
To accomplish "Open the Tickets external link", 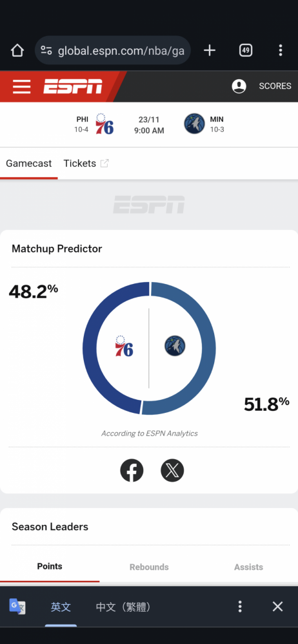I will (86, 164).
